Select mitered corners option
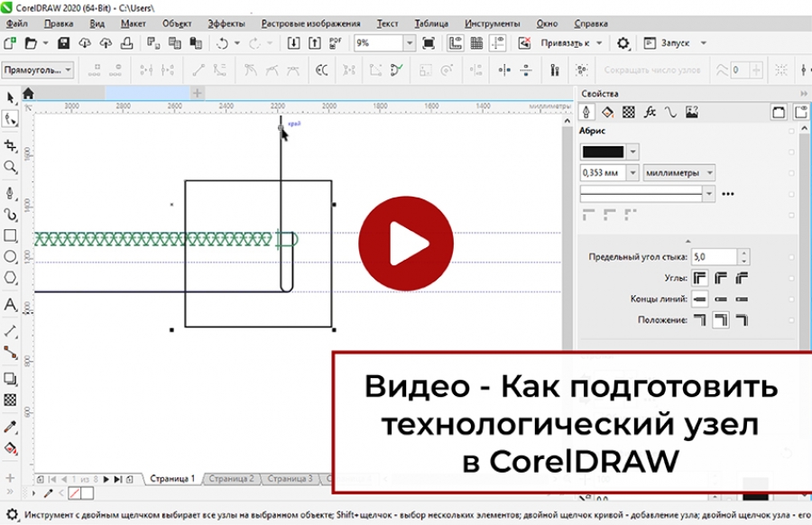The height and width of the screenshot is (525, 812). [699, 278]
